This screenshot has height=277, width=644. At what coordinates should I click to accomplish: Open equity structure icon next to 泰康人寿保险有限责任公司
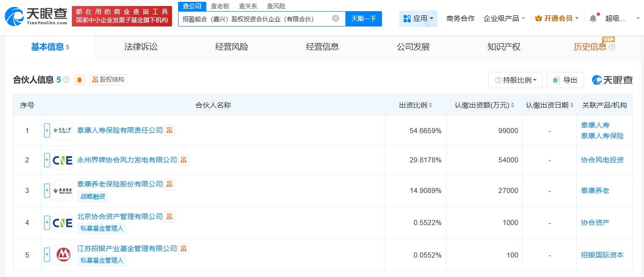point(169,130)
